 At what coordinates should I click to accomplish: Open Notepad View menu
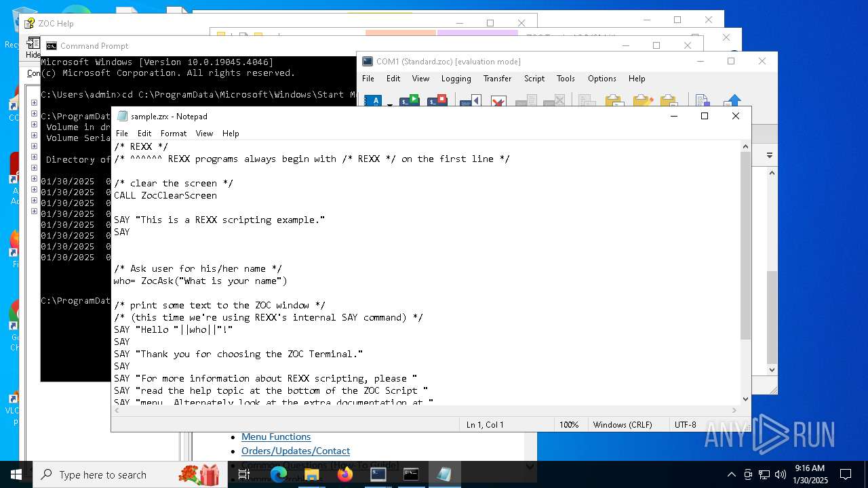[x=204, y=134]
